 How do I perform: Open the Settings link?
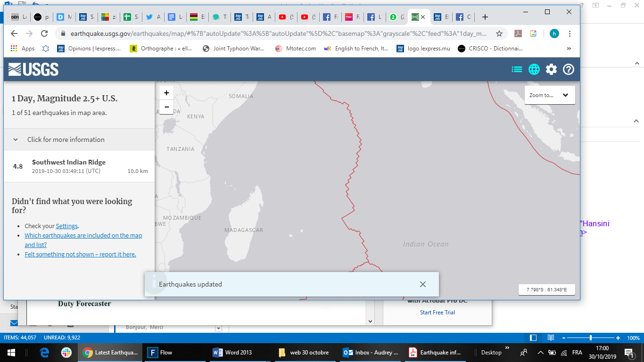(x=66, y=226)
